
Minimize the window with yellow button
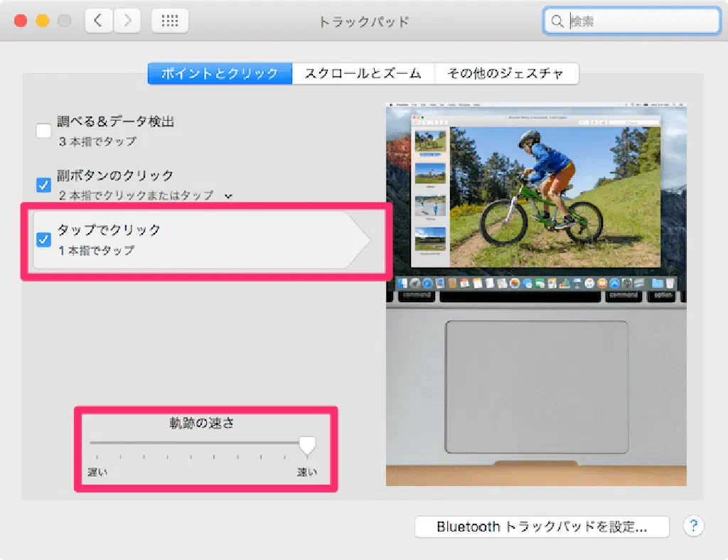coord(42,21)
